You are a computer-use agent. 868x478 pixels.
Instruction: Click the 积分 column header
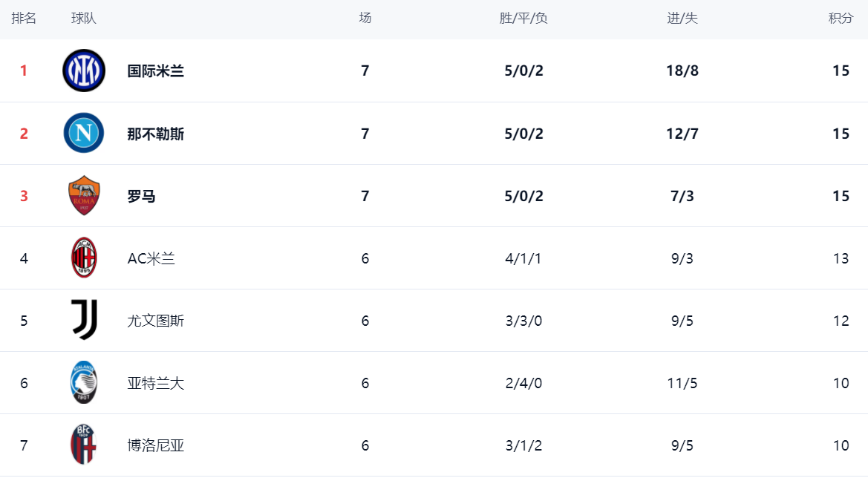[841, 19]
